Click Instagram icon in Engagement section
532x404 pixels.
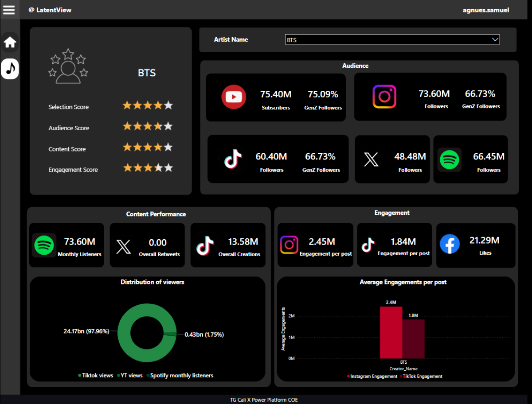click(289, 245)
